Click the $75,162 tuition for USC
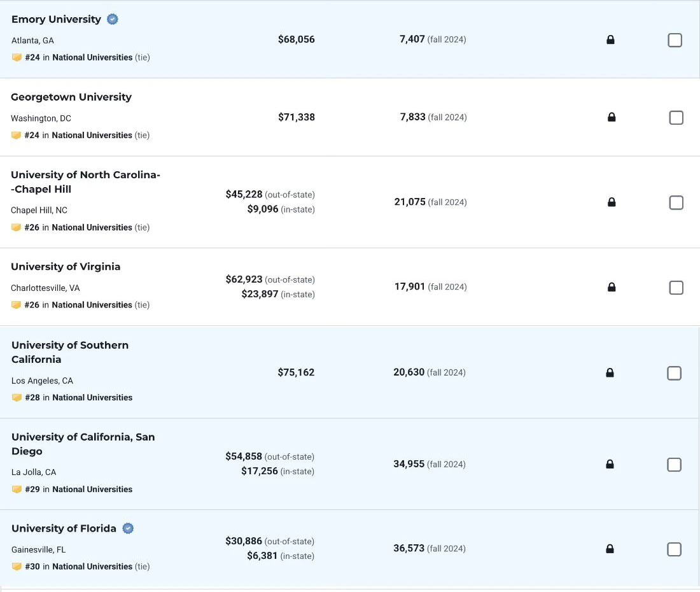 pos(296,372)
